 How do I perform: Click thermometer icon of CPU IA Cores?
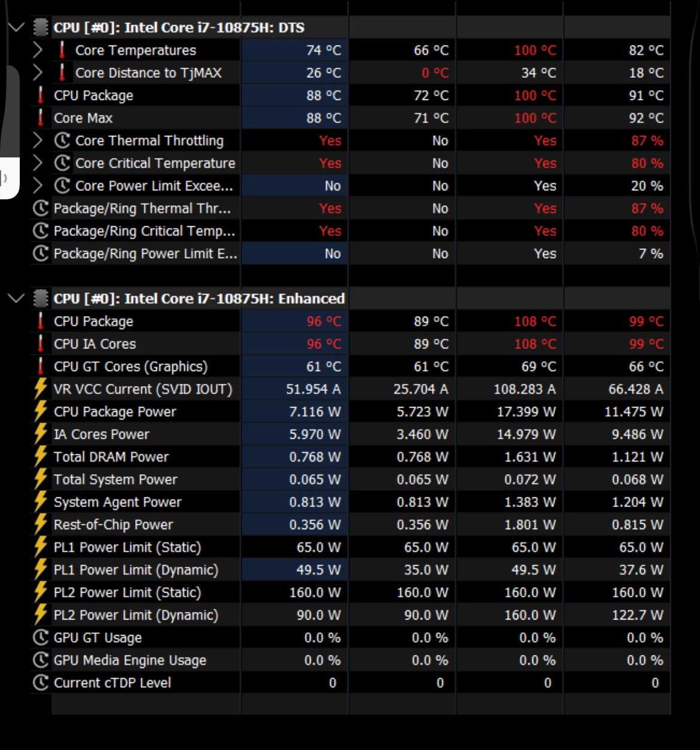tap(41, 344)
